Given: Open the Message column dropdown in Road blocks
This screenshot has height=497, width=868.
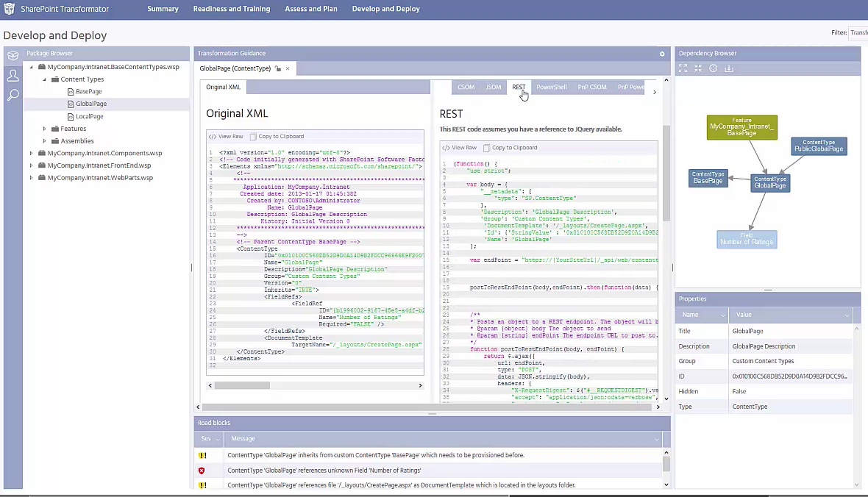Looking at the screenshot, I should point(657,438).
